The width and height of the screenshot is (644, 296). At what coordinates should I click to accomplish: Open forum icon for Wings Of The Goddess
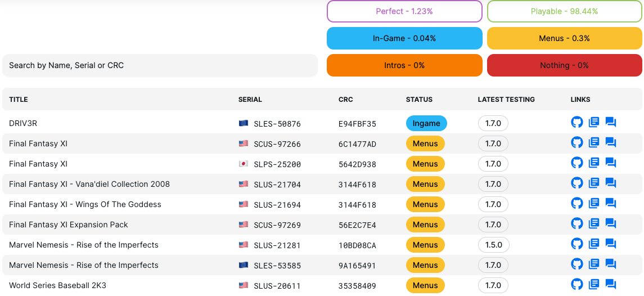[611, 204]
